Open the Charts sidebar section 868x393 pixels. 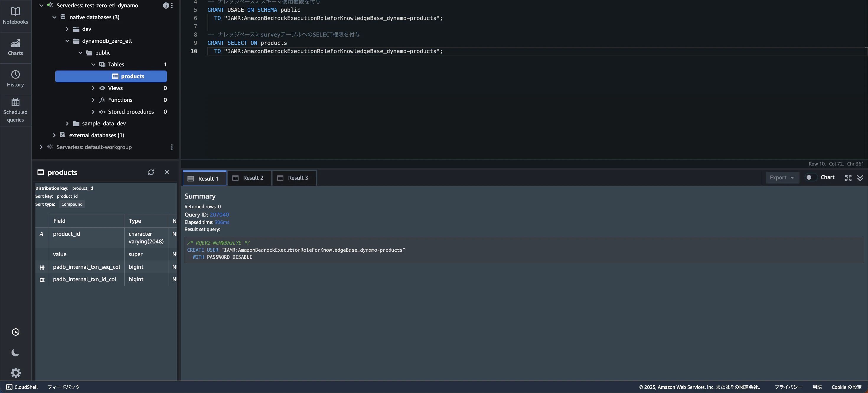point(15,47)
